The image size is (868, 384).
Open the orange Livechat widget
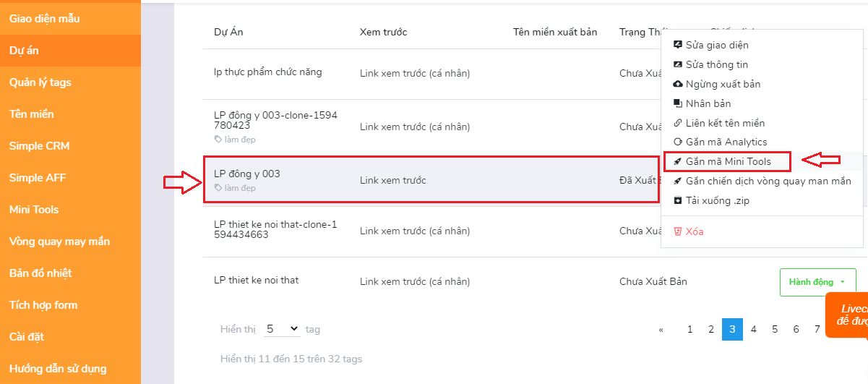(847, 315)
